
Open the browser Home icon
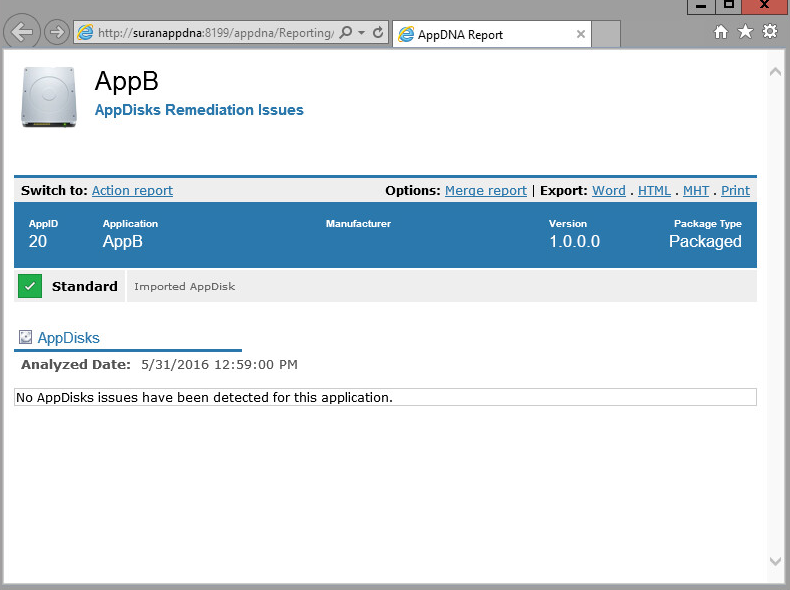pyautogui.click(x=721, y=32)
